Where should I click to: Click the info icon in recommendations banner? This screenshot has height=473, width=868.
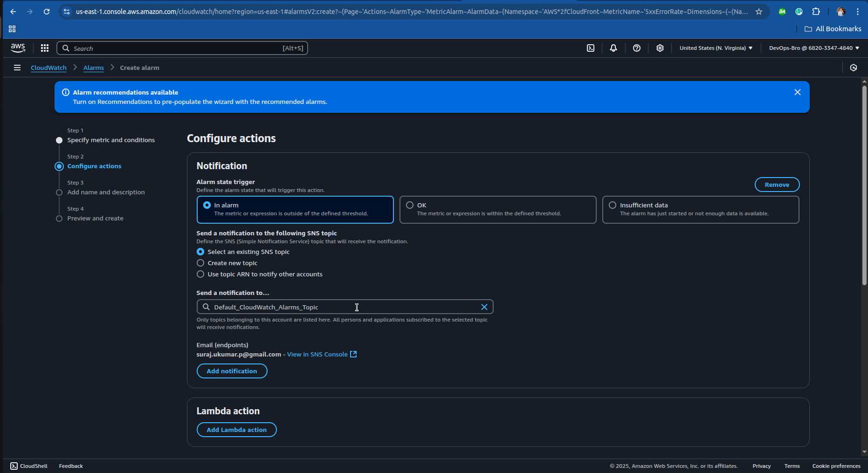tap(66, 92)
